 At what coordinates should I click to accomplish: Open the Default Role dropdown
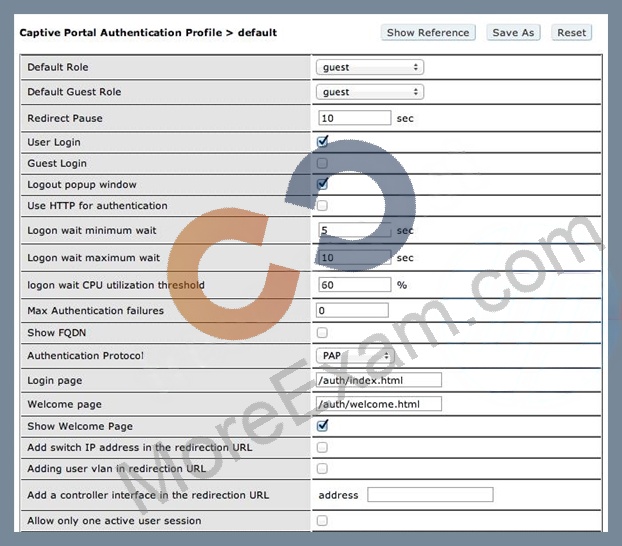point(370,67)
